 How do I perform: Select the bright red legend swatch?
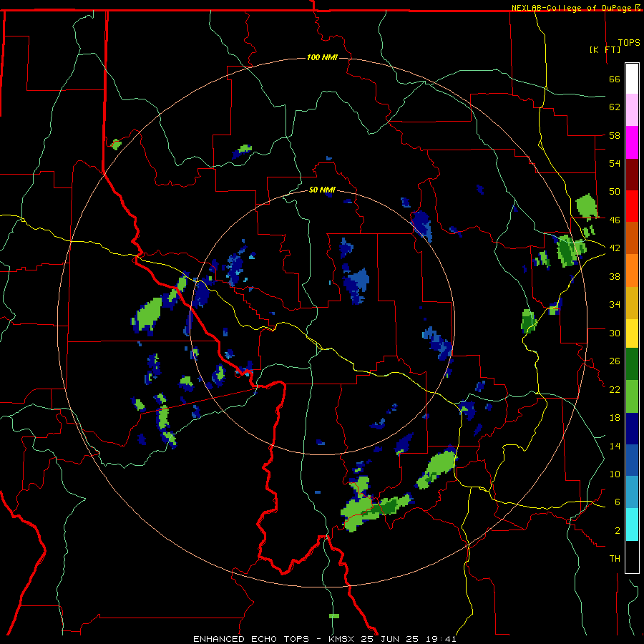[x=632, y=206]
